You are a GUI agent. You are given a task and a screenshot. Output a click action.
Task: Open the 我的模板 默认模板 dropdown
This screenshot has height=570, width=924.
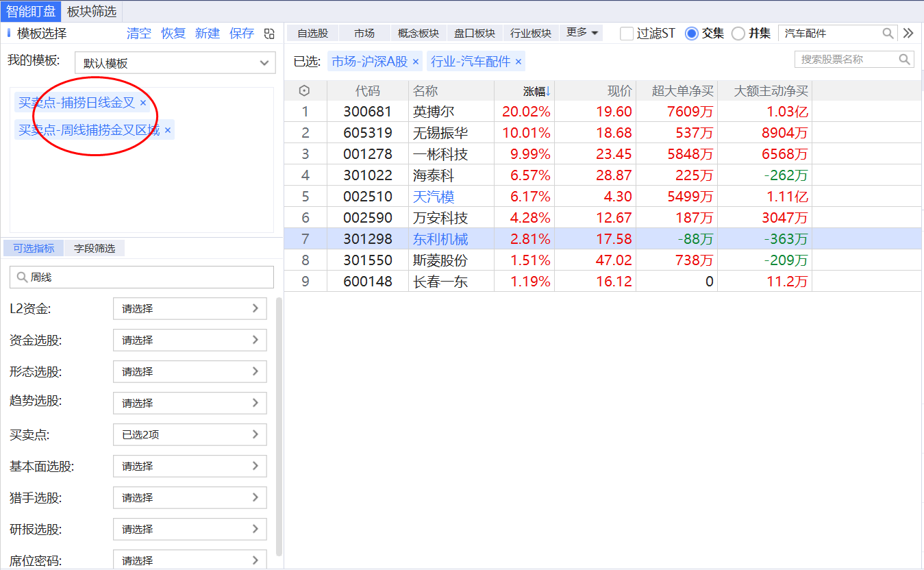tap(175, 63)
